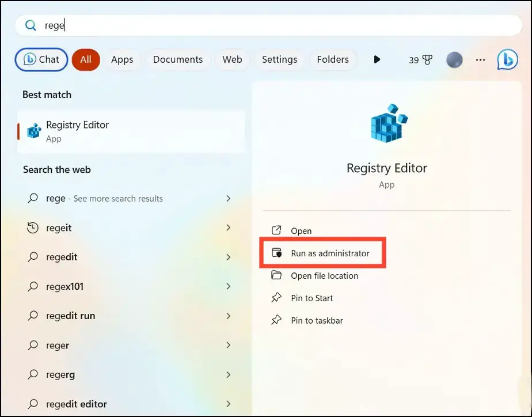Viewport: 532px width, 417px height.
Task: Click magnifier icon beside 'rege' result
Action: coord(33,198)
